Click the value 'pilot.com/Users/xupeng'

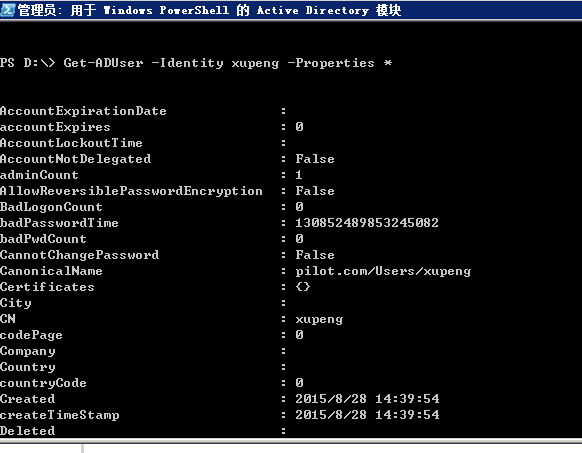[383, 271]
